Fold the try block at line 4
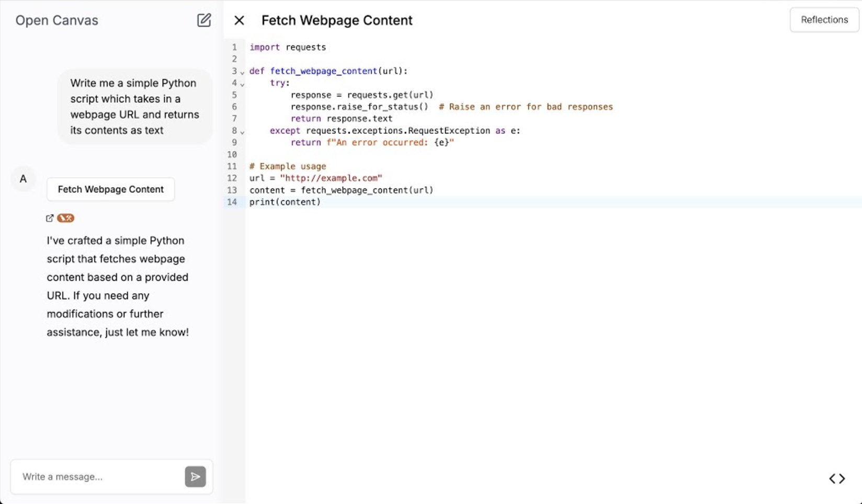The image size is (862, 504). [242, 84]
